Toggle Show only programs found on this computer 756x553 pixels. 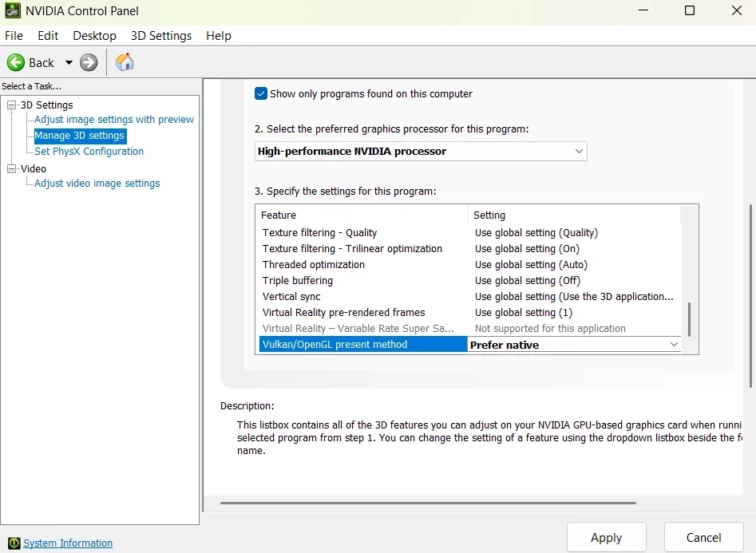click(261, 93)
